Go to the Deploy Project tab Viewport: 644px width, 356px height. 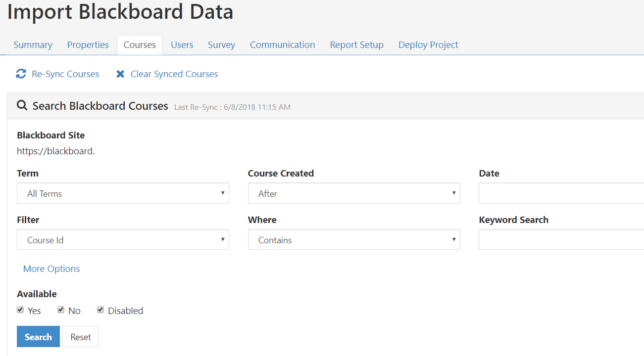429,45
